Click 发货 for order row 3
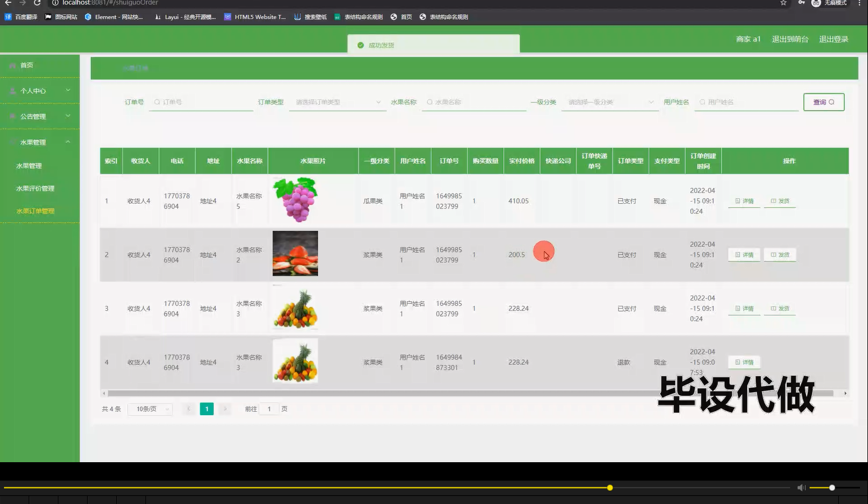 pos(780,309)
